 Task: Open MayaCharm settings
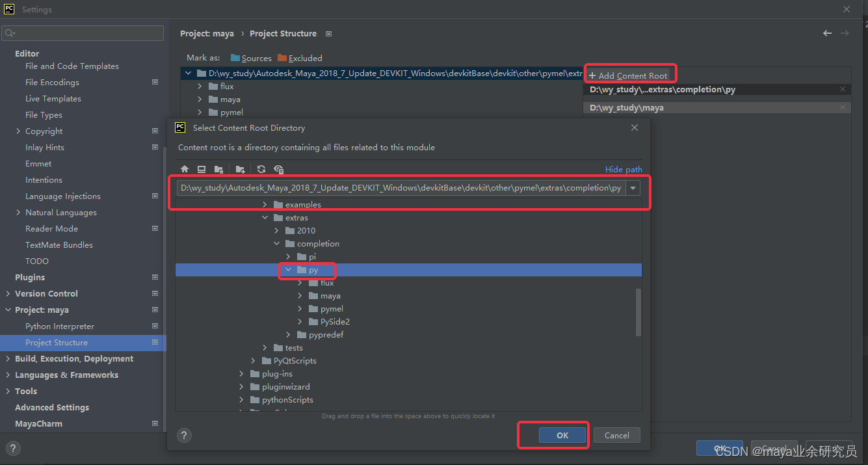(40, 423)
